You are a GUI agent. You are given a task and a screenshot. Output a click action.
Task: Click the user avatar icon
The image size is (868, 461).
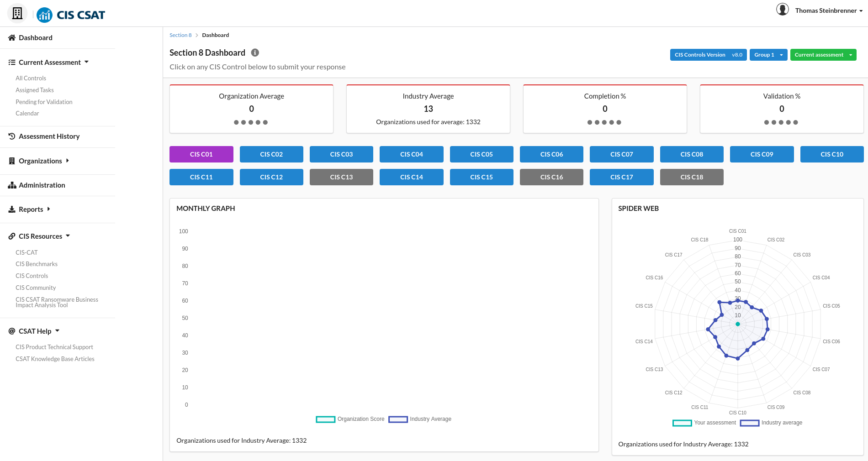(x=783, y=10)
